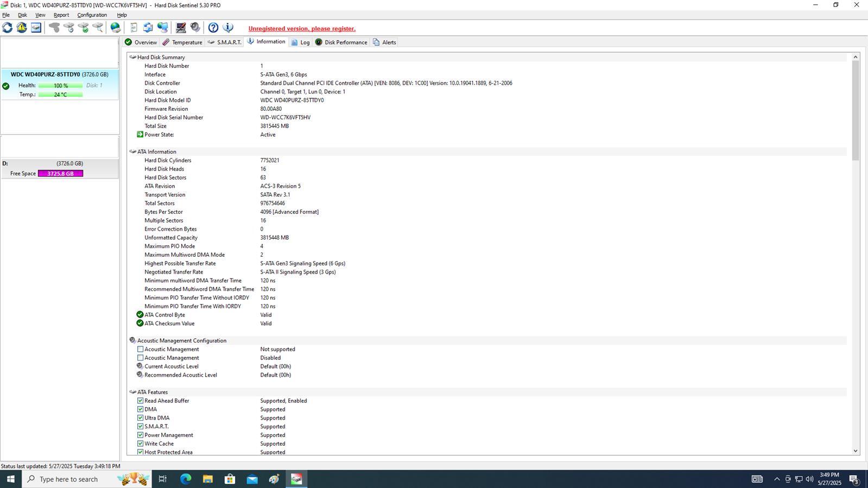This screenshot has height=488, width=868.
Task: Toggle the Write Cache checkbox
Action: [x=141, y=444]
